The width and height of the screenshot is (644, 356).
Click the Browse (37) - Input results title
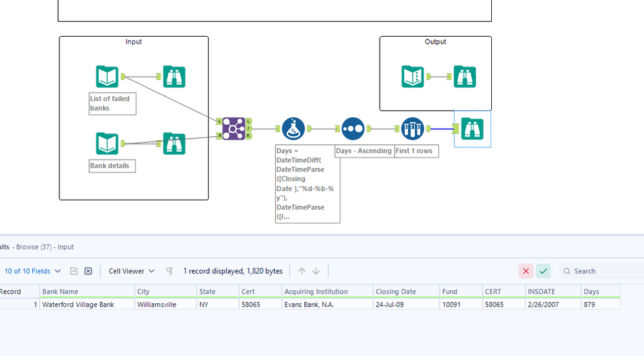click(44, 247)
